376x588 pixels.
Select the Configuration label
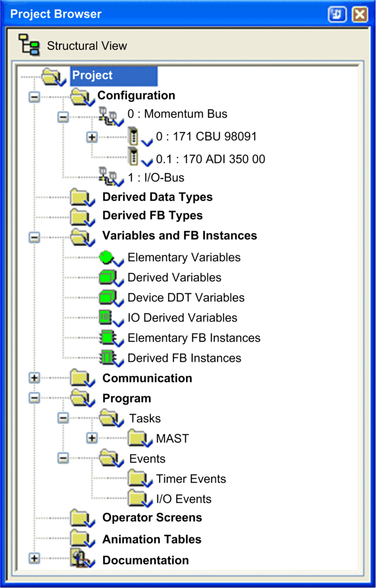136,96
